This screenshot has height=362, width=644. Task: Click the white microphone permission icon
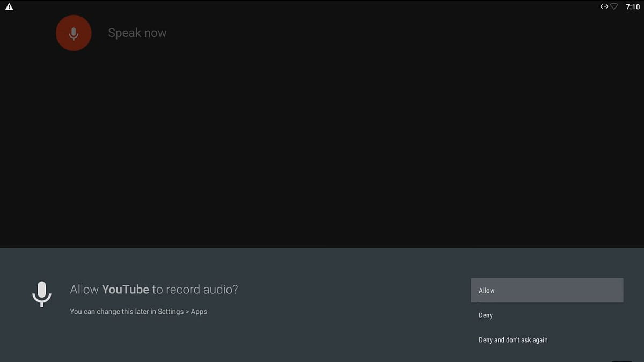[41, 294]
